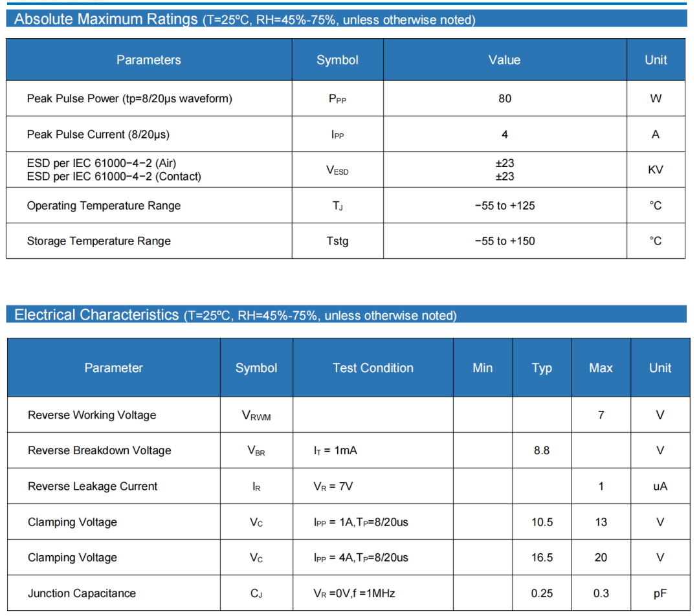Click the −55 to +150 value cell
Viewport: 699px width, 616px height.
coord(504,241)
